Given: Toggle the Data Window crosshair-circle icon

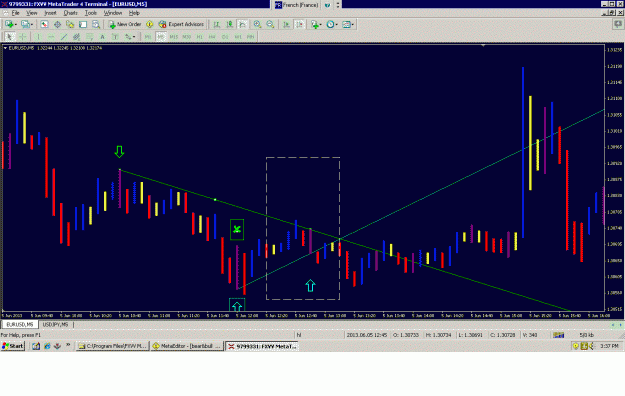Looking at the screenshot, I should pos(57,24).
